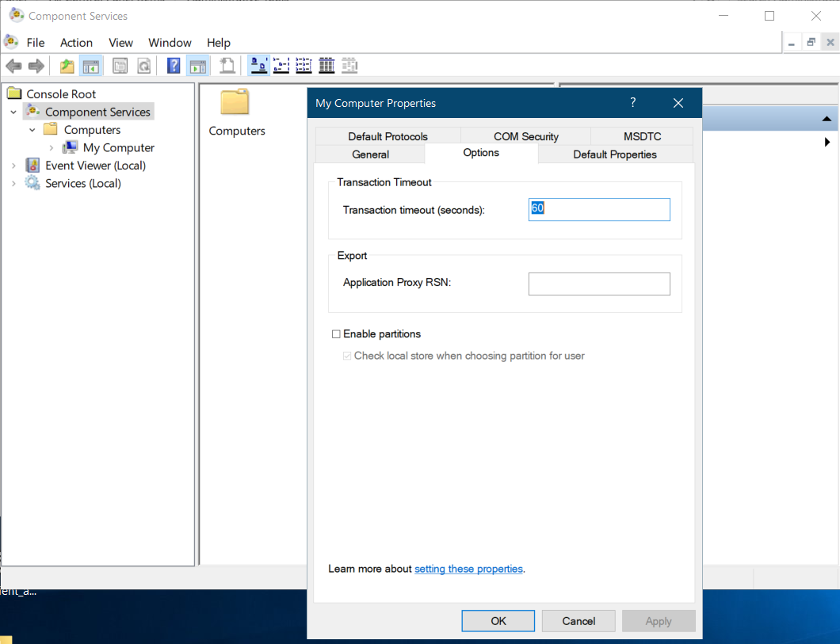840x644 pixels.
Task: Open the Actions pane submenu arrow
Action: pyautogui.click(x=827, y=142)
